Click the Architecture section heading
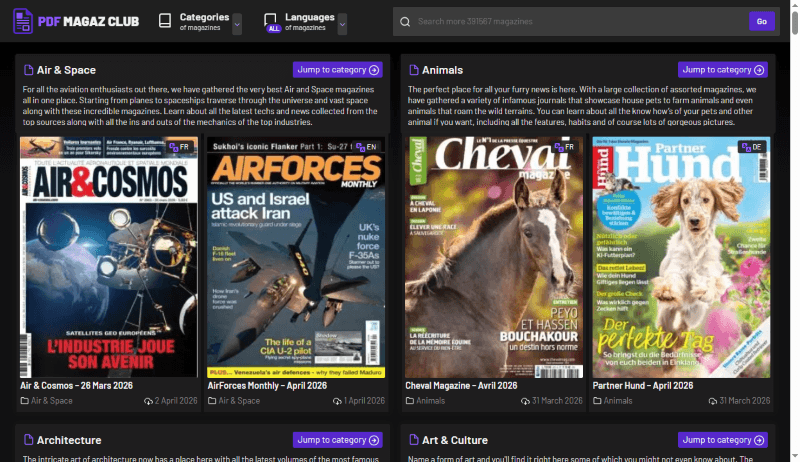800x462 pixels. (x=69, y=440)
